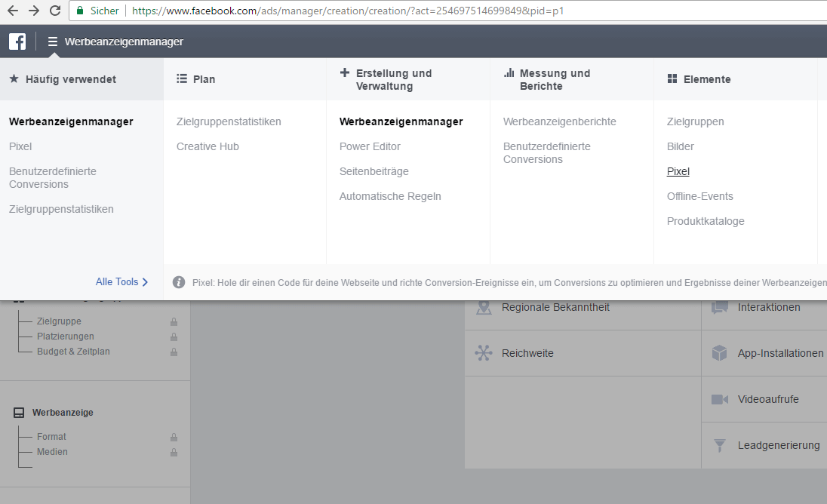Click the green secure lock icon
The width and height of the screenshot is (827, 504).
pyautogui.click(x=80, y=11)
